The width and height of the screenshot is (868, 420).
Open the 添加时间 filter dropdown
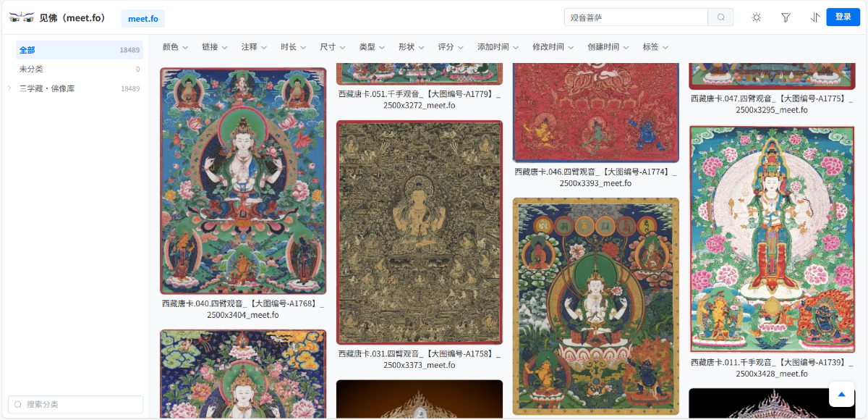498,47
